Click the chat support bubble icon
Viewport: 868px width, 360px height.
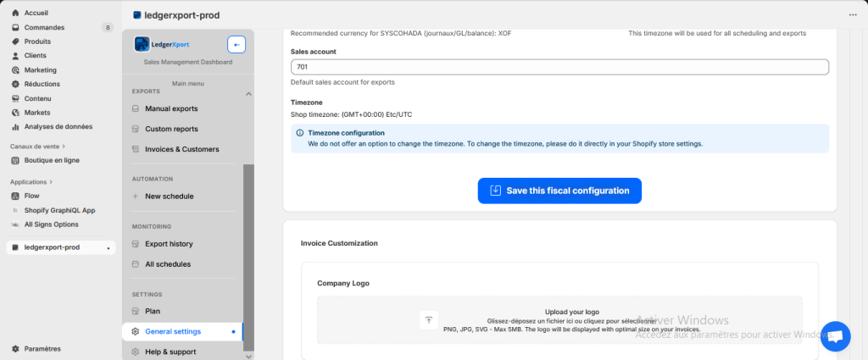(x=835, y=336)
